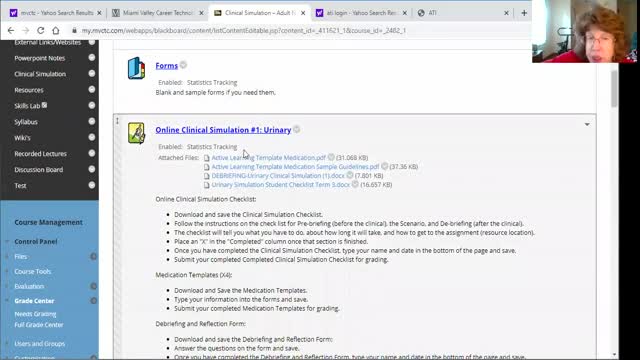Open Recorded Lectures in course menu
This screenshot has width=640, height=360.
40,154
